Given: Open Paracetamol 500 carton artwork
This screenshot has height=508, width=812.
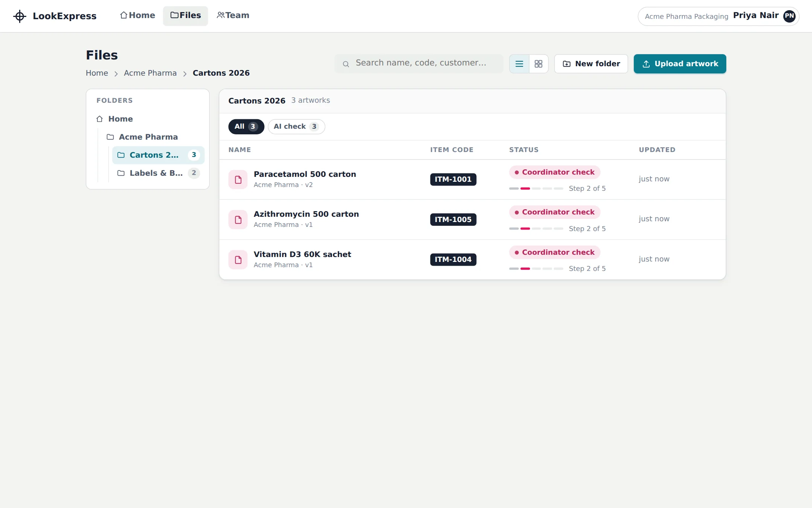Looking at the screenshot, I should tap(304, 174).
